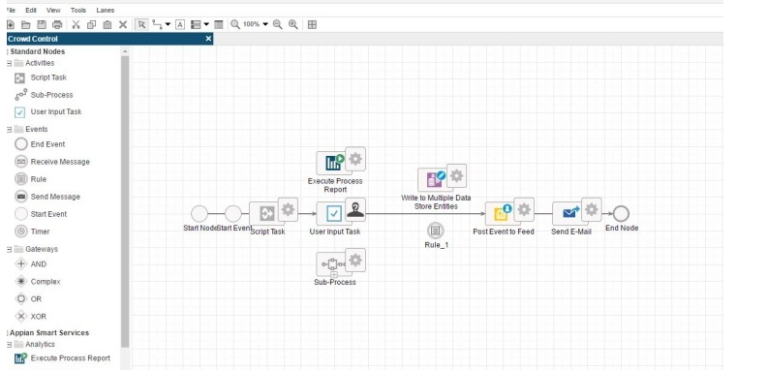Click the zoom out magnifier icon

(277, 25)
